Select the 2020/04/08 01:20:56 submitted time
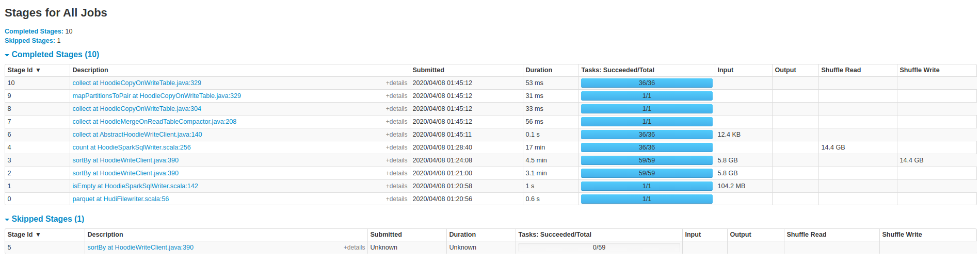Image resolution: width=980 pixels, height=264 pixels. tap(442, 199)
